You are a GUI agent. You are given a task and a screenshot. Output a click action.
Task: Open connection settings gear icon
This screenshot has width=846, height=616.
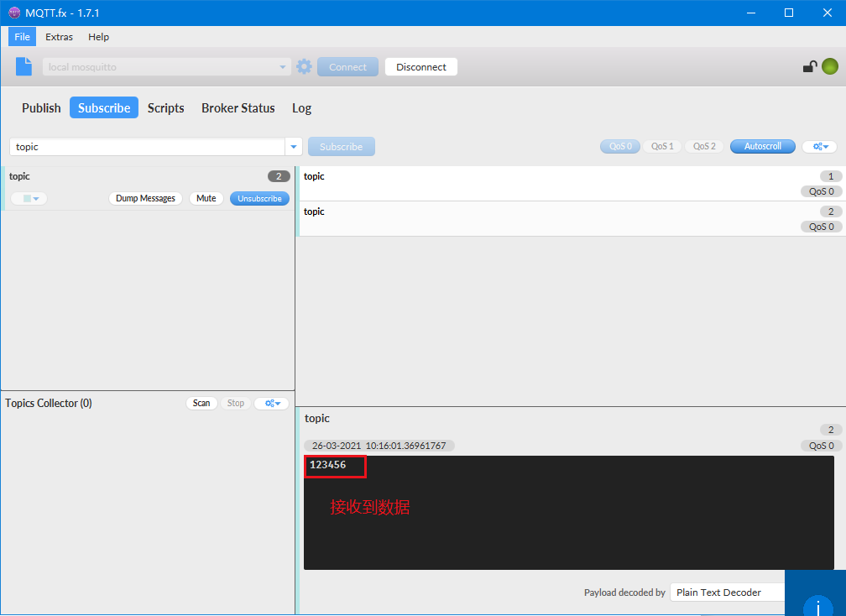[304, 67]
